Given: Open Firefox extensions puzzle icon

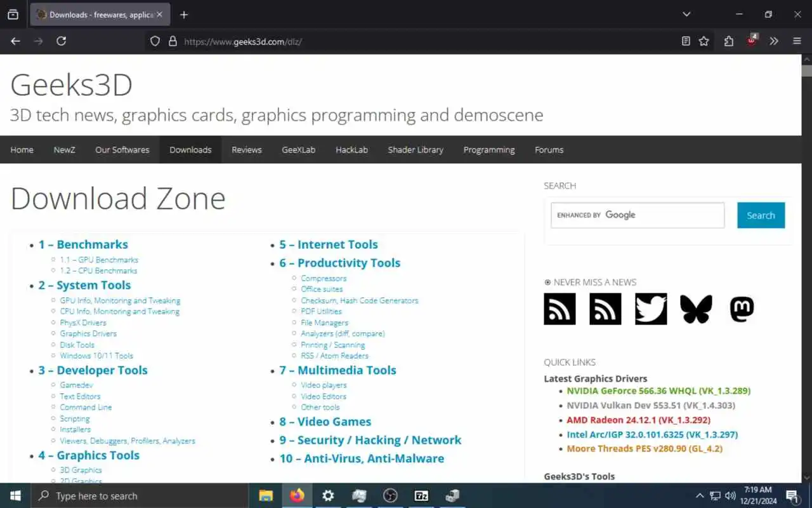Looking at the screenshot, I should tap(729, 41).
